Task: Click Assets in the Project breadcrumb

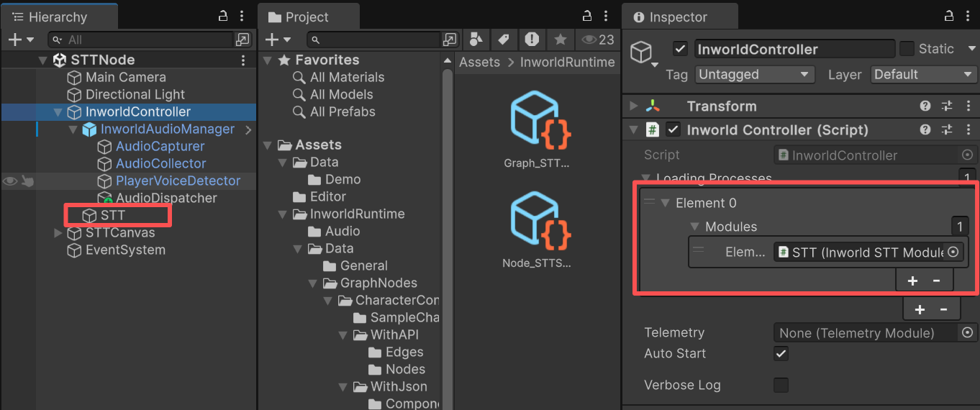Action: click(479, 62)
